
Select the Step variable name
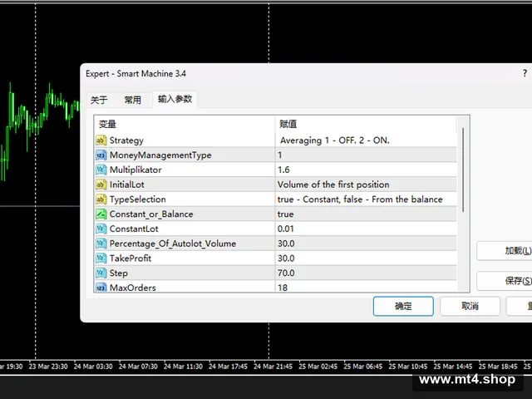[x=118, y=273]
